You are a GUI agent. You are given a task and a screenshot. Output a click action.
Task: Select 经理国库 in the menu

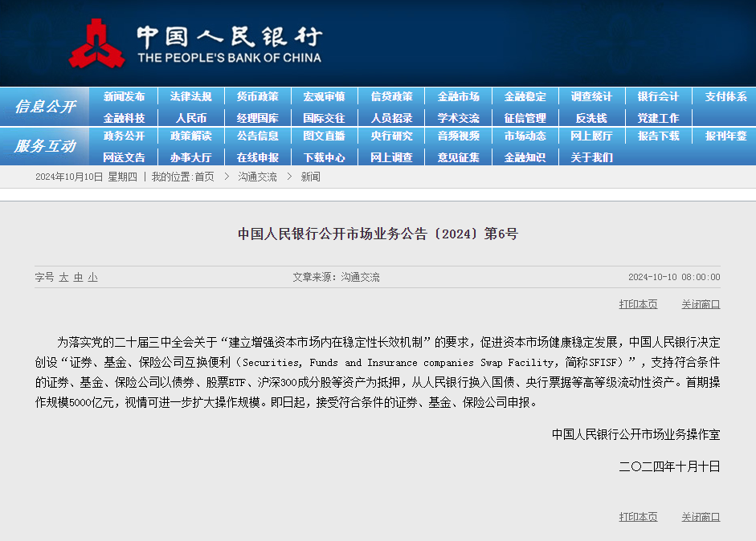click(257, 118)
